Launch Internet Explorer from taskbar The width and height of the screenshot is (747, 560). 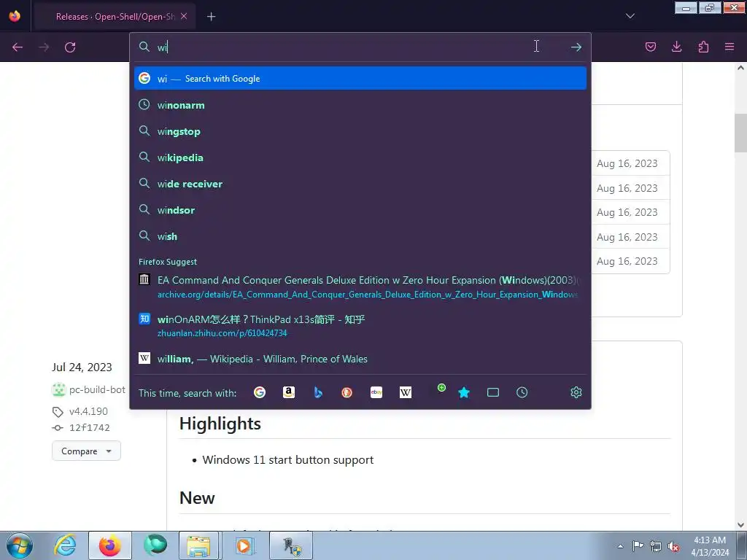pos(65,545)
